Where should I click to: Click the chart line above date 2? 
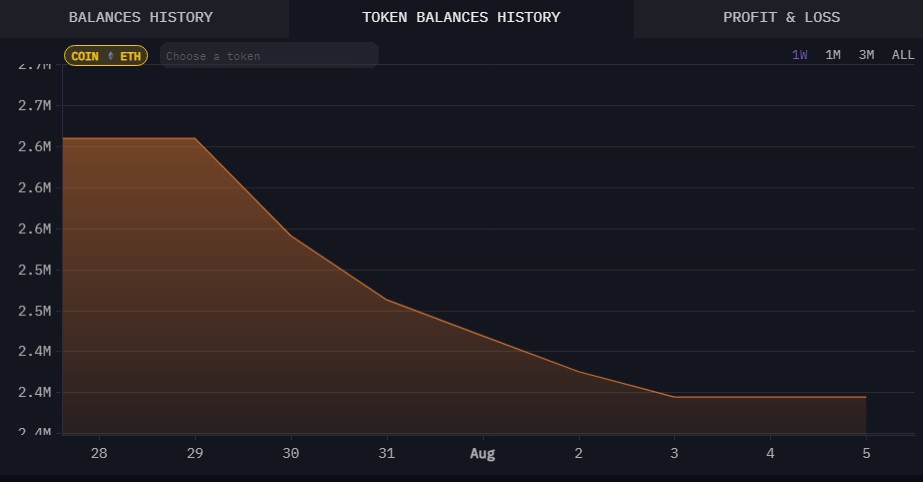coord(579,372)
